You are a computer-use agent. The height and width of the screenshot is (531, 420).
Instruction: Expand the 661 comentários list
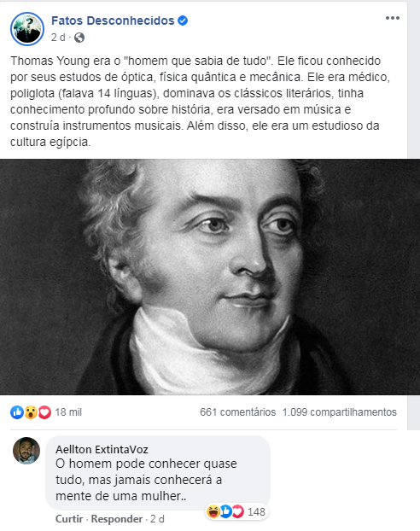click(x=238, y=412)
